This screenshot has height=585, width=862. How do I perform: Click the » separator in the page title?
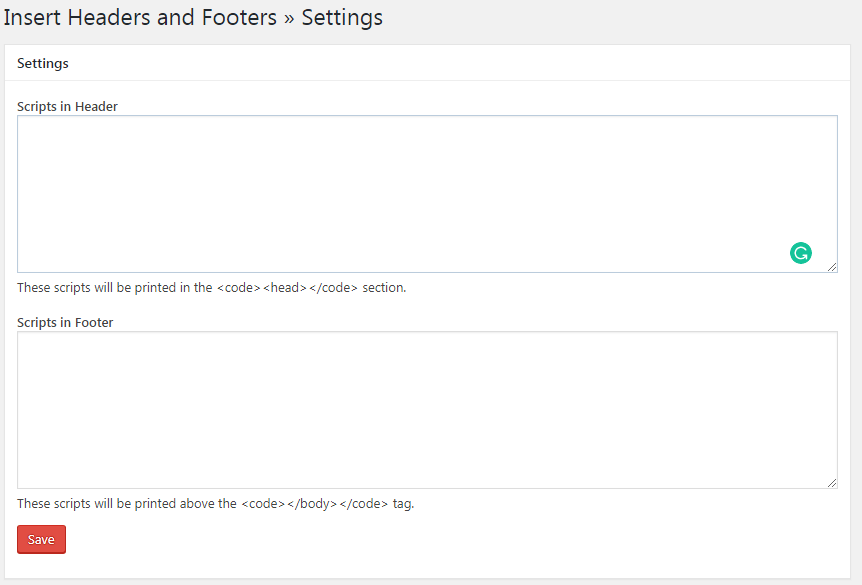(x=291, y=17)
